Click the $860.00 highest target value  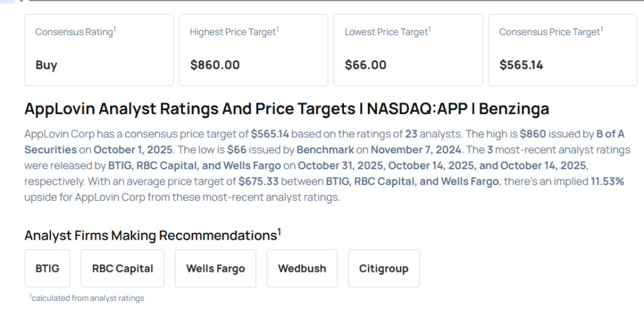point(214,65)
